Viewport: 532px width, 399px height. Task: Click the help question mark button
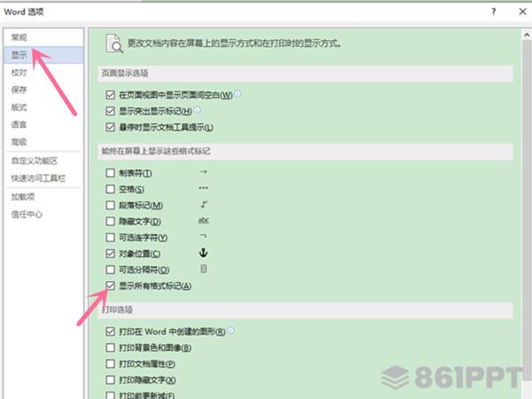pyautogui.click(x=494, y=12)
